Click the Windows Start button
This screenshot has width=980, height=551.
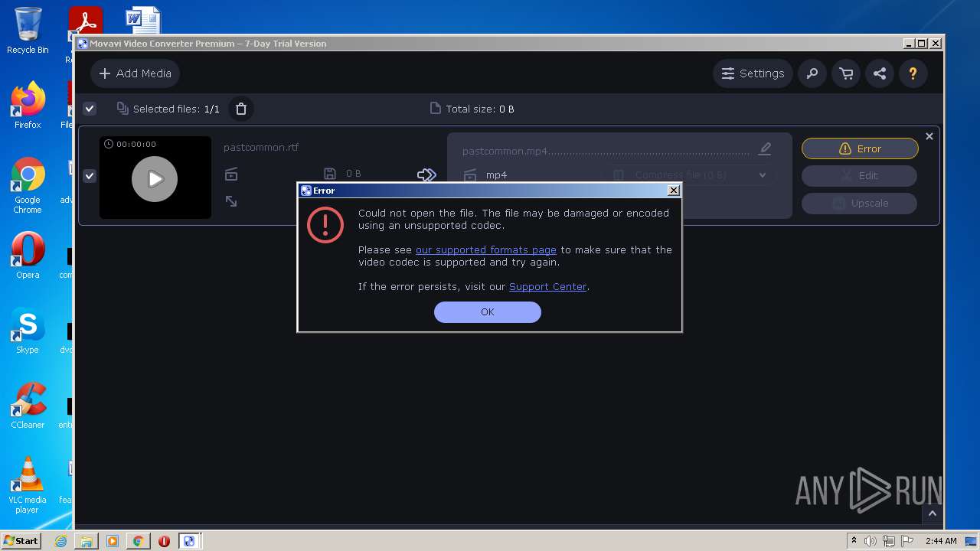point(21,540)
